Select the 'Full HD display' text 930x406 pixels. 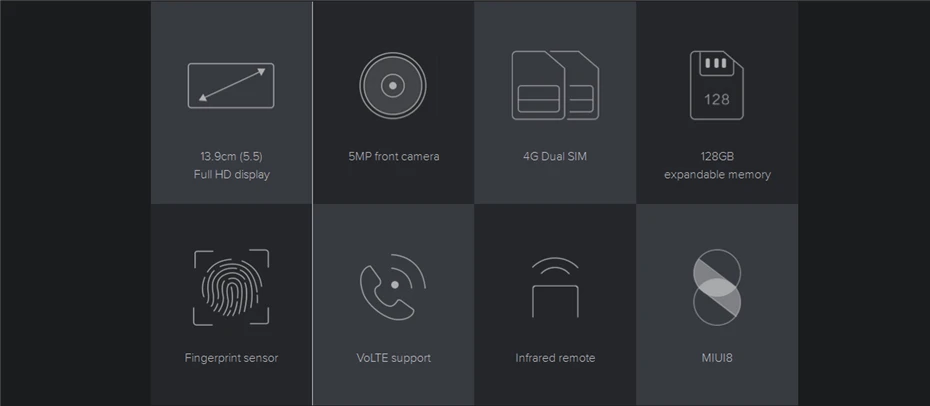tap(231, 174)
